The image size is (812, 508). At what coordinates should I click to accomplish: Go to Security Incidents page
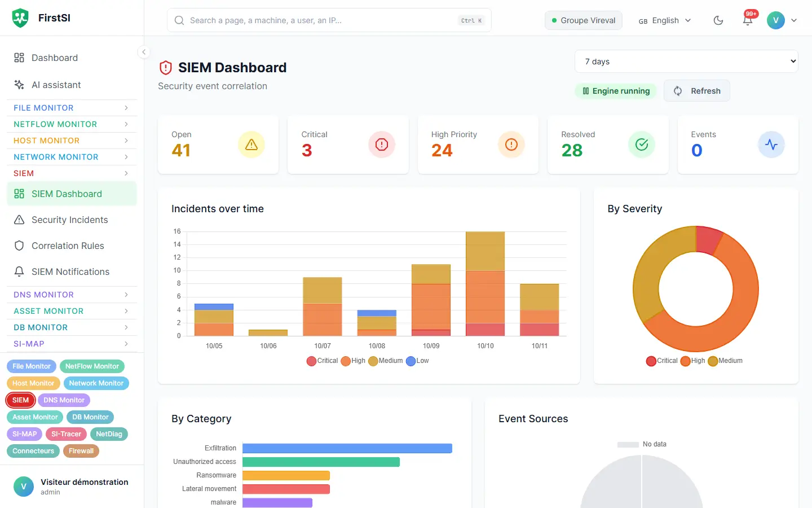72,220
